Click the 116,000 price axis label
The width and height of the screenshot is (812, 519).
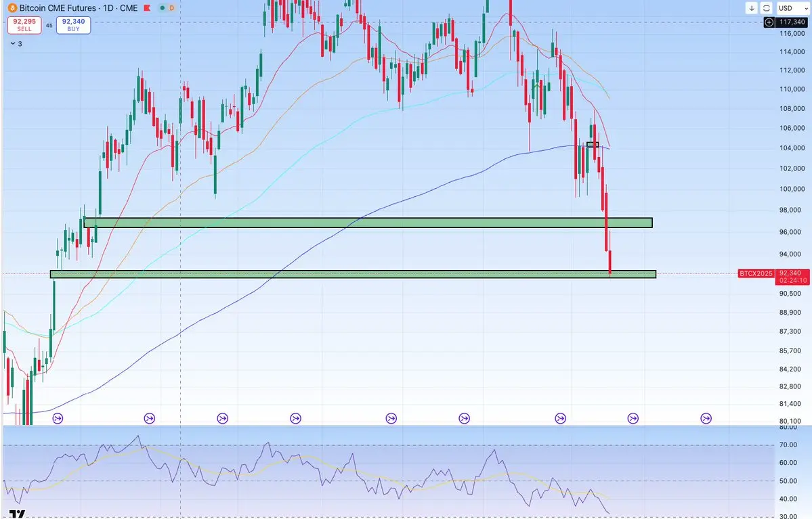coord(792,33)
